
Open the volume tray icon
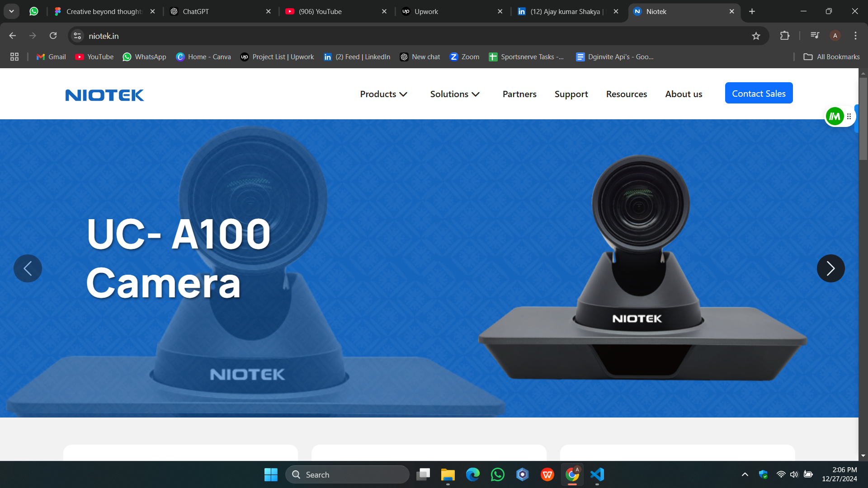click(794, 474)
